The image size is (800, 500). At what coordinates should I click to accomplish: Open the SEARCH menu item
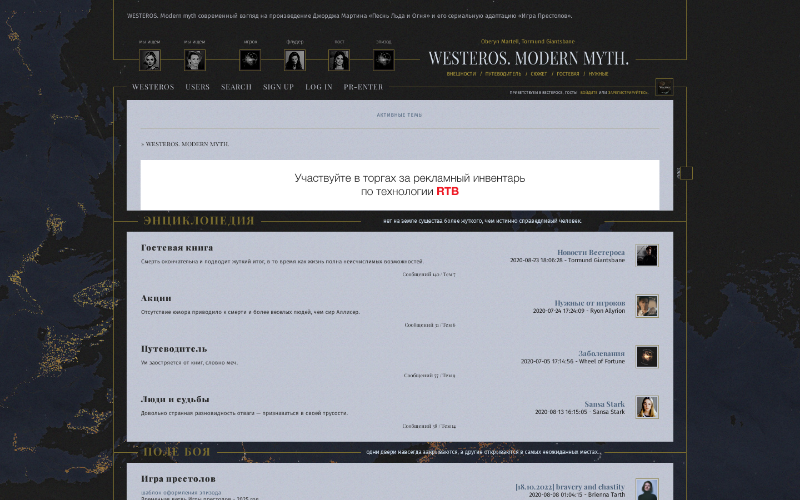click(x=236, y=87)
